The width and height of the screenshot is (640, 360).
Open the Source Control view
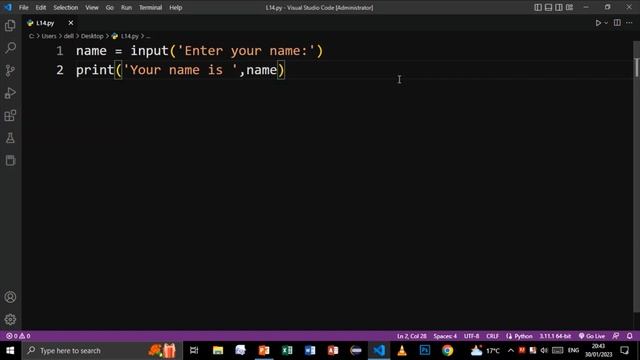point(10,71)
